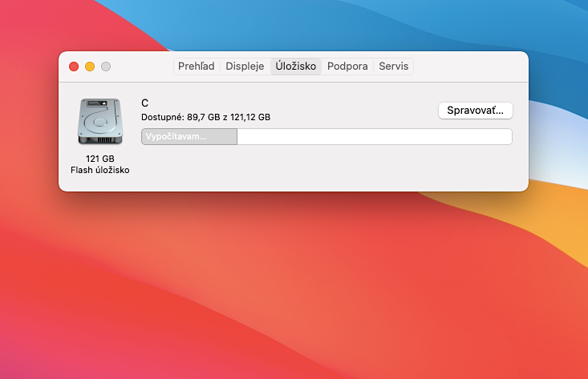This screenshot has height=379, width=588.
Task: Go to the Podpora tab
Action: click(x=347, y=67)
